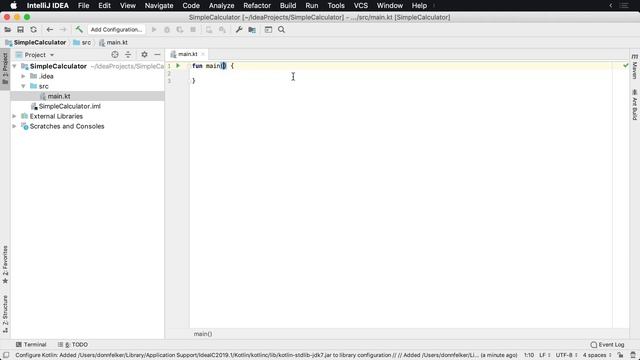Select main.kt in the project tree
Screen dimensions: 640x360
click(x=88, y=96)
